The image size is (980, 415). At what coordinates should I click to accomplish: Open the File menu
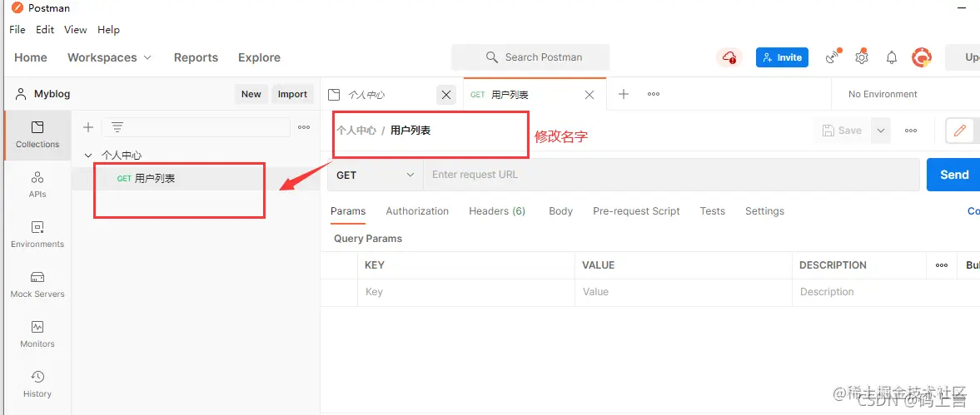click(17, 29)
